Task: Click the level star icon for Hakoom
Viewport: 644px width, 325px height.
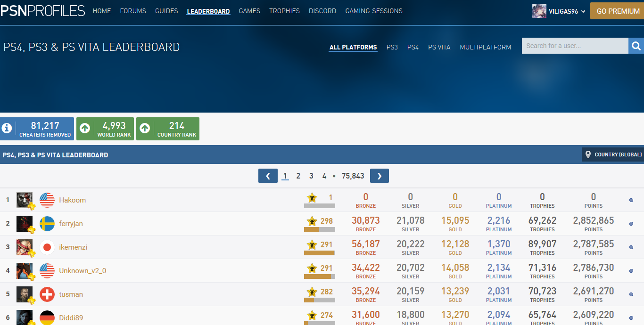Action: (312, 197)
